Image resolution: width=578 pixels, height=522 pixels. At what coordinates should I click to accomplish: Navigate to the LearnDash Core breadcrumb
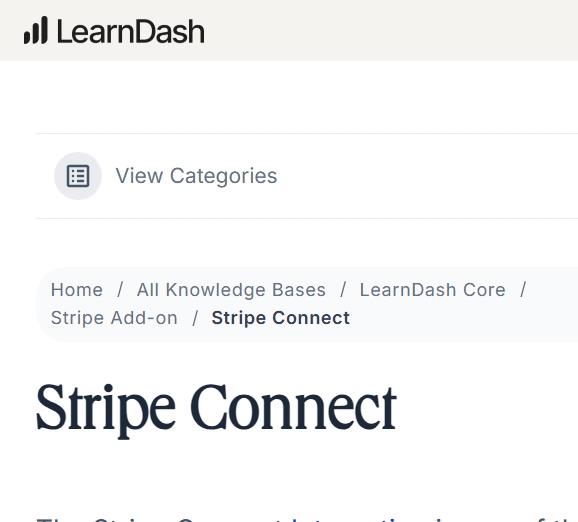coord(432,290)
